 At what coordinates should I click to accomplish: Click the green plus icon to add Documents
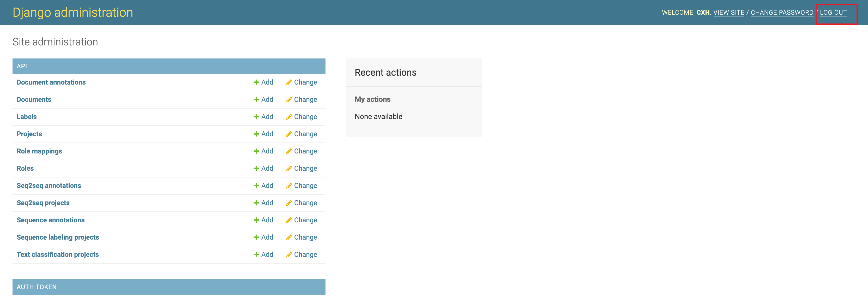(256, 99)
